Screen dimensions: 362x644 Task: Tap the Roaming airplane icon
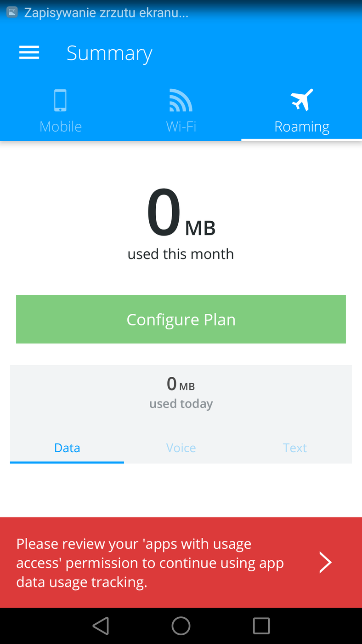(x=302, y=100)
